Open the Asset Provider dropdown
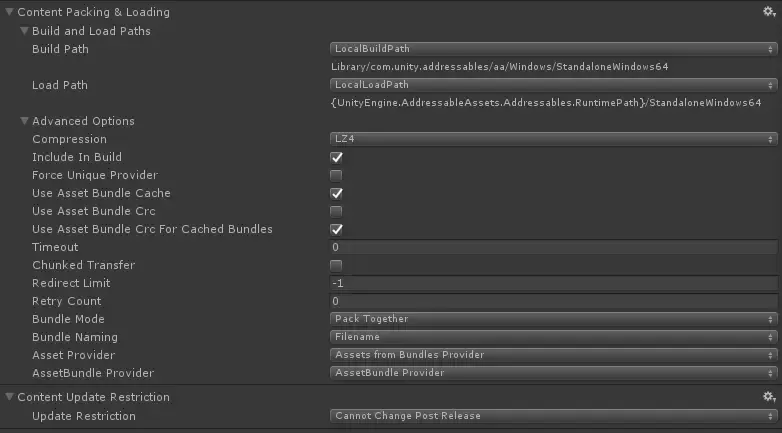The image size is (782, 433). point(554,355)
